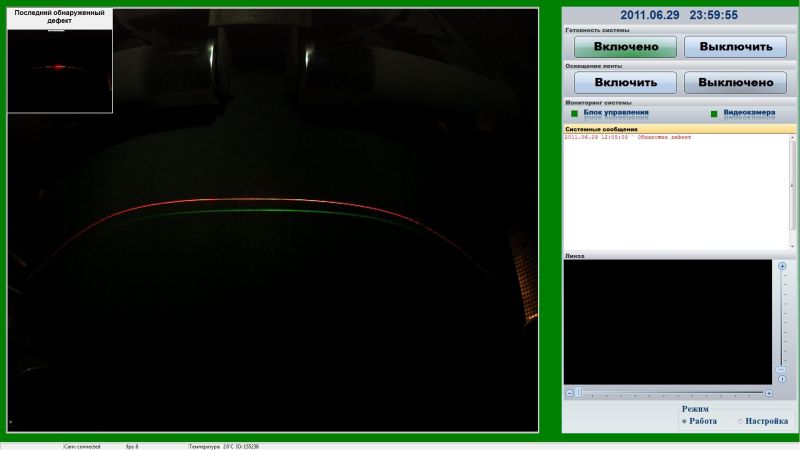Click the Включено system readiness button
The width and height of the screenshot is (800, 450).
[x=625, y=47]
